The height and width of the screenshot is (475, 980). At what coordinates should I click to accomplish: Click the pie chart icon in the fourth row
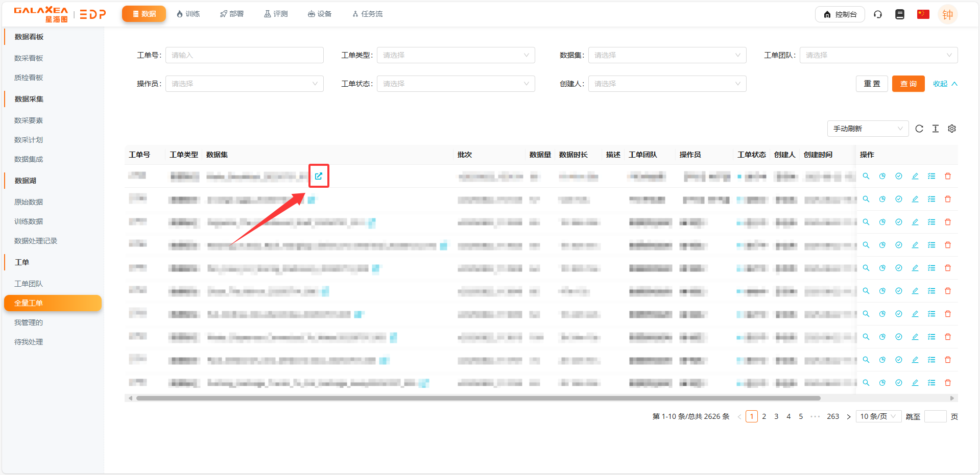coord(882,245)
